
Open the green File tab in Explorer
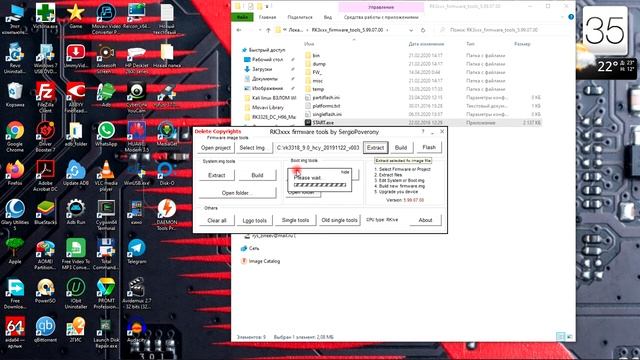pyautogui.click(x=242, y=17)
